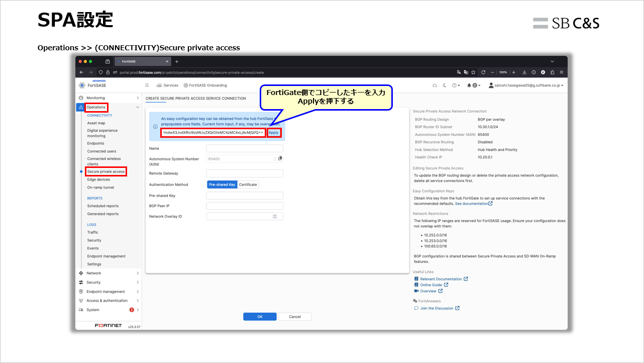Open the Services cloud icon menu
Image resolution: width=644 pixels, height=363 pixels.
click(167, 85)
